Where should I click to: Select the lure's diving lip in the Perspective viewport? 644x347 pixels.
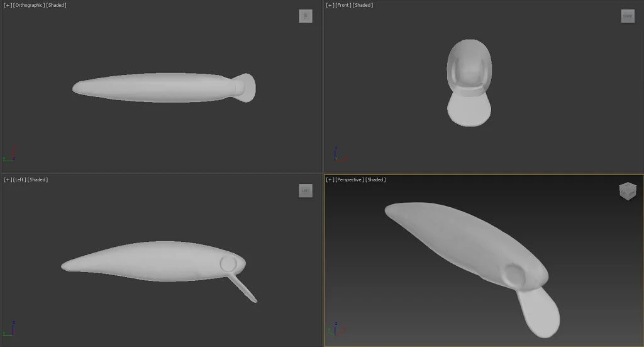[x=538, y=313]
